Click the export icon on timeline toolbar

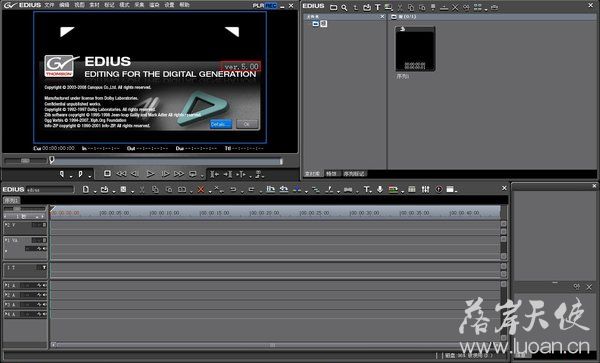point(393,189)
